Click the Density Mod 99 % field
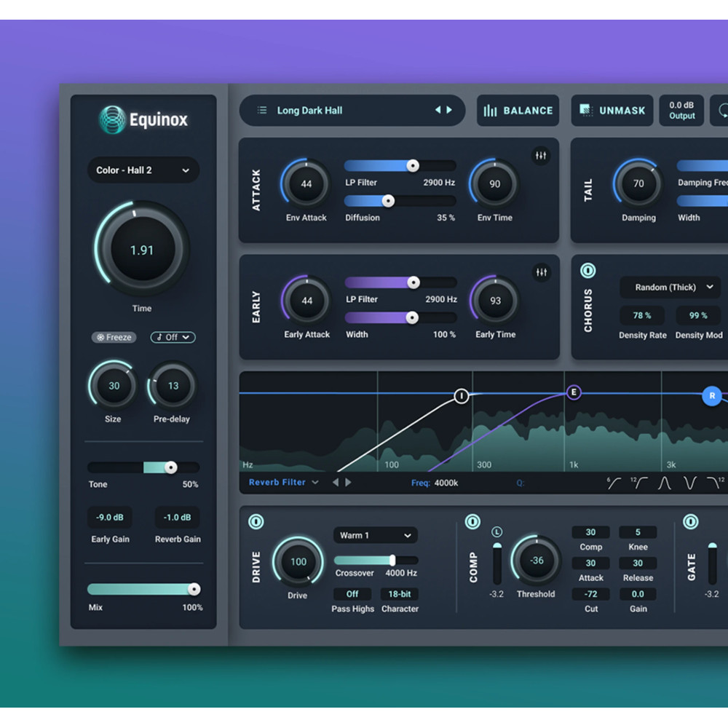This screenshot has width=728, height=728. point(698,316)
